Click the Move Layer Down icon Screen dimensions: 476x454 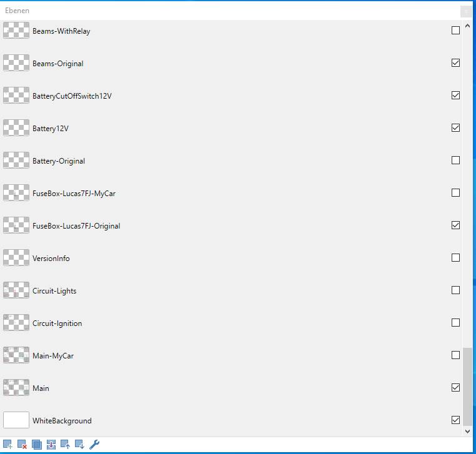(x=80, y=445)
